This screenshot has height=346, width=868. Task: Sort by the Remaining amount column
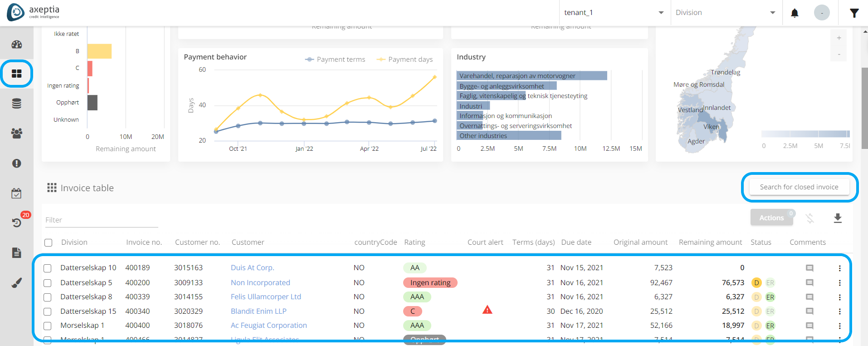[710, 242]
